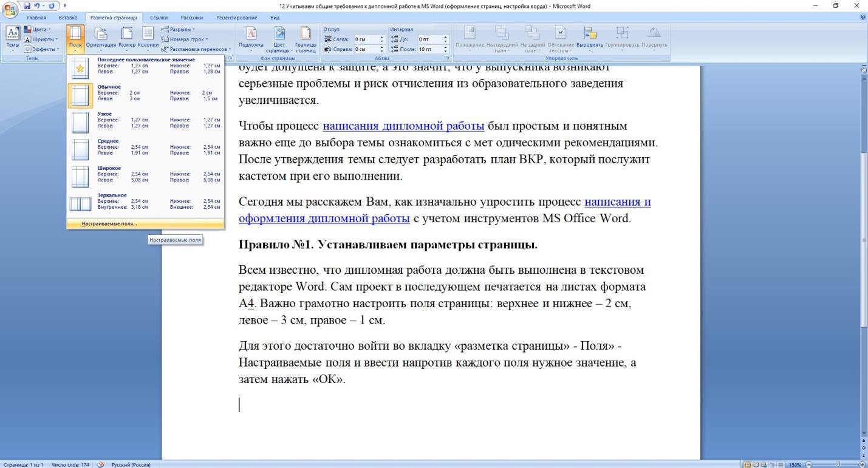This screenshot has width=868, height=468.
Task: Select the Зеркальное margin preset
Action: [145, 203]
